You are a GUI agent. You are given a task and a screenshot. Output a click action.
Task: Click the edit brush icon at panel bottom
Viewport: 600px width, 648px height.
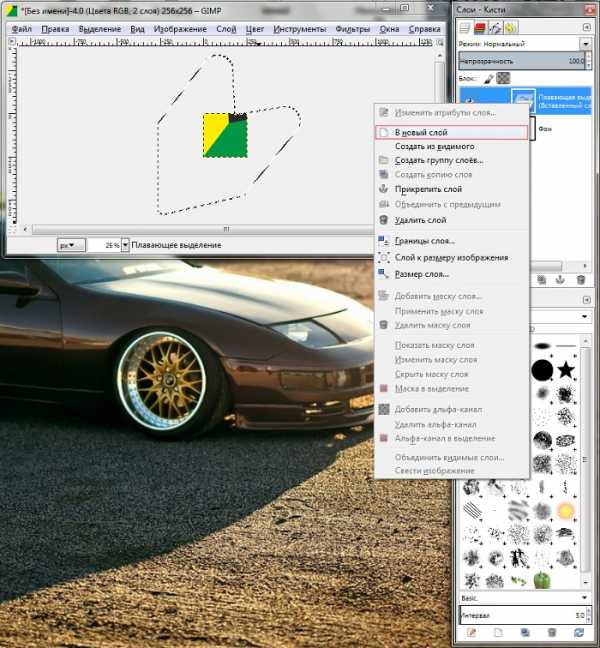[x=471, y=632]
